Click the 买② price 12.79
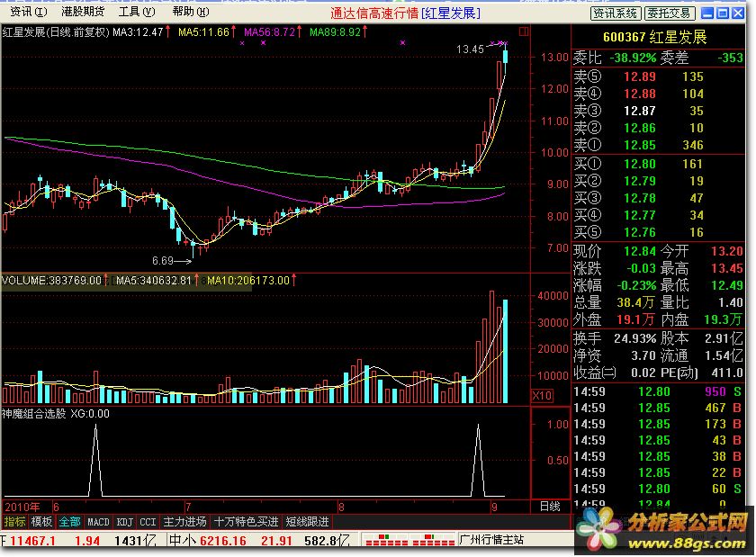The image size is (756, 557). 640,181
